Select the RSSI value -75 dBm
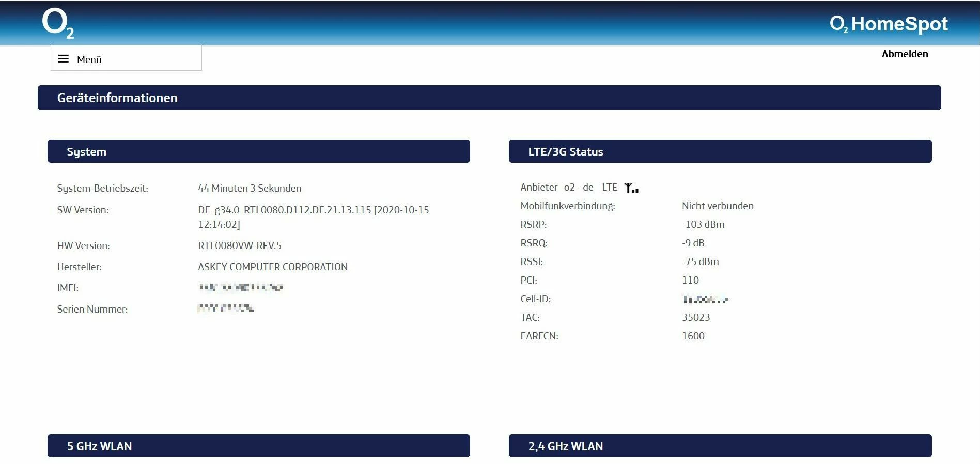Image resolution: width=980 pixels, height=464 pixels. 701,261
